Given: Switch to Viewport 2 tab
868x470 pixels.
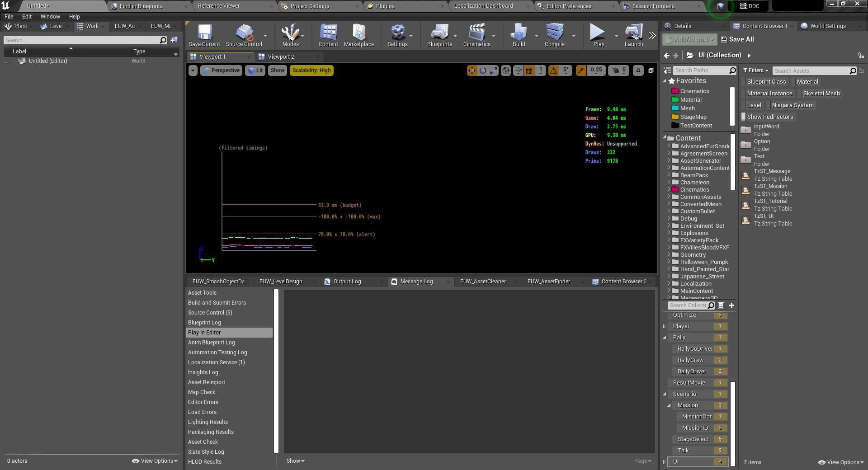Looking at the screenshot, I should (281, 57).
